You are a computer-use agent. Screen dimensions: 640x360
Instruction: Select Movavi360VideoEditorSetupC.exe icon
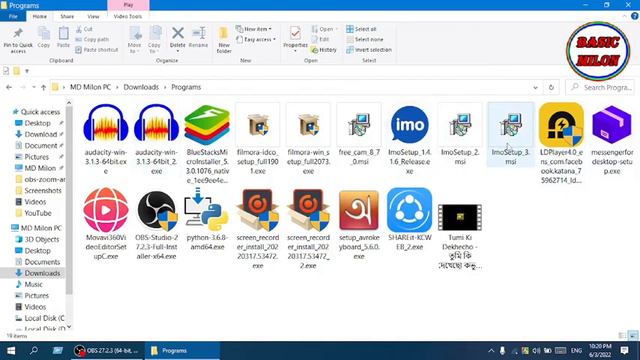(x=106, y=210)
